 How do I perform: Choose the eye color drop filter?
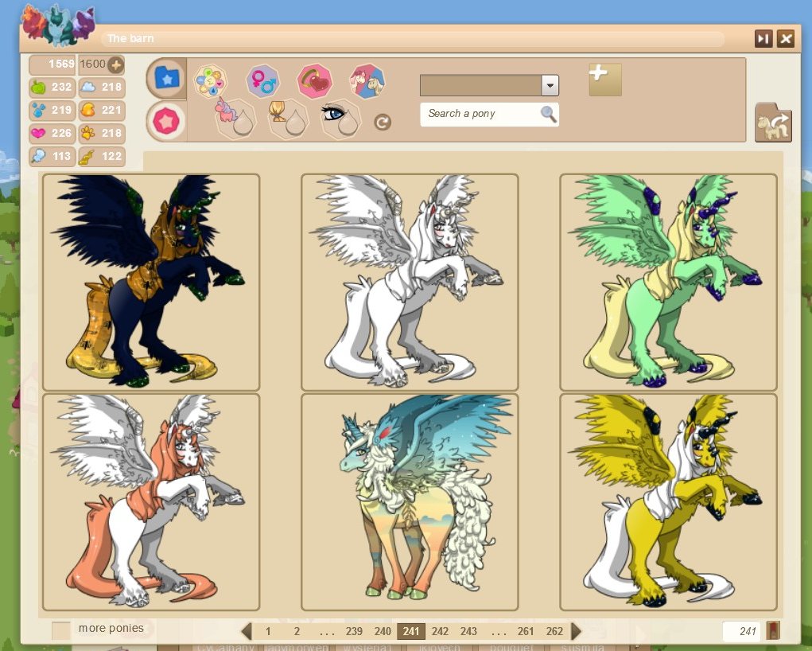click(340, 118)
